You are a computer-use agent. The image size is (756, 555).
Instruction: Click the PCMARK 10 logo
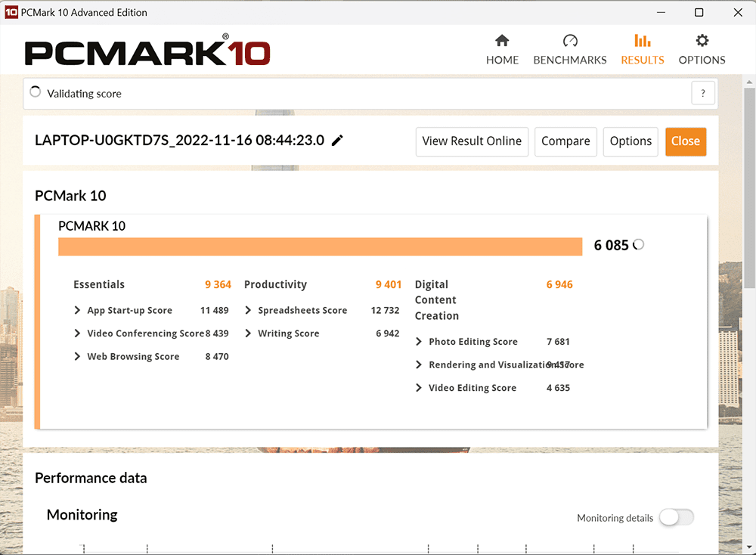pyautogui.click(x=147, y=51)
